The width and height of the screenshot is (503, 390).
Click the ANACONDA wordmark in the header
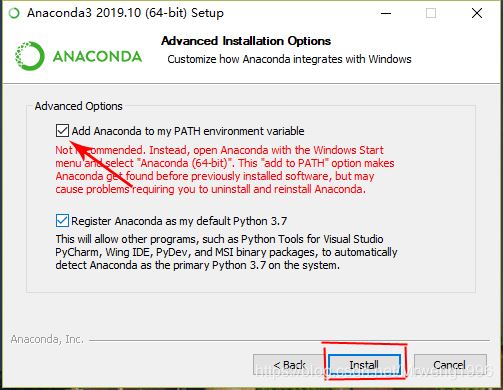pyautogui.click(x=97, y=56)
